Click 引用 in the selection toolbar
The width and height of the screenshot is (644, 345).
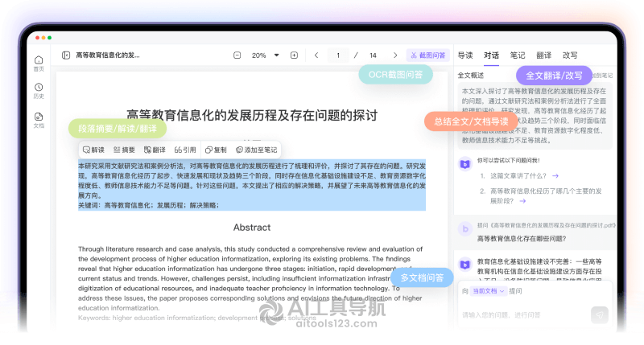(185, 150)
